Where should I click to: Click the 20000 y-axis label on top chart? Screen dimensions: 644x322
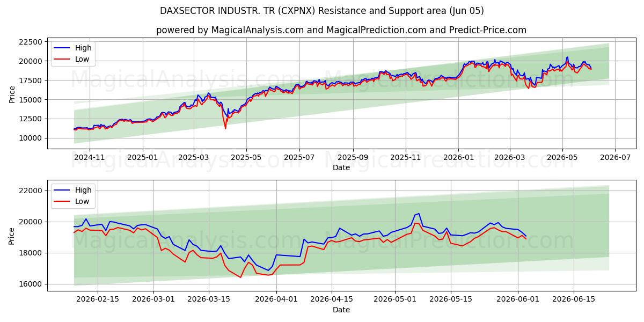coord(31,61)
